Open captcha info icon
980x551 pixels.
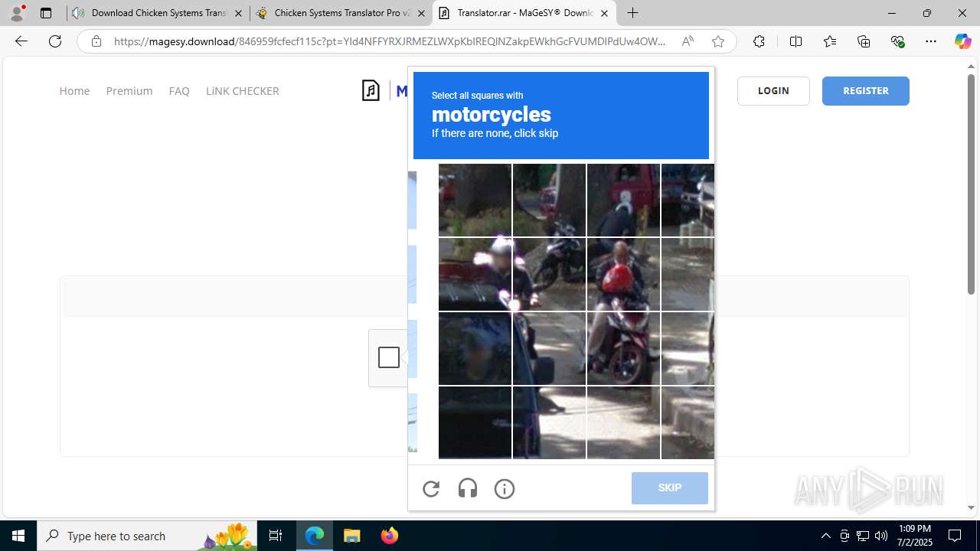pos(505,488)
